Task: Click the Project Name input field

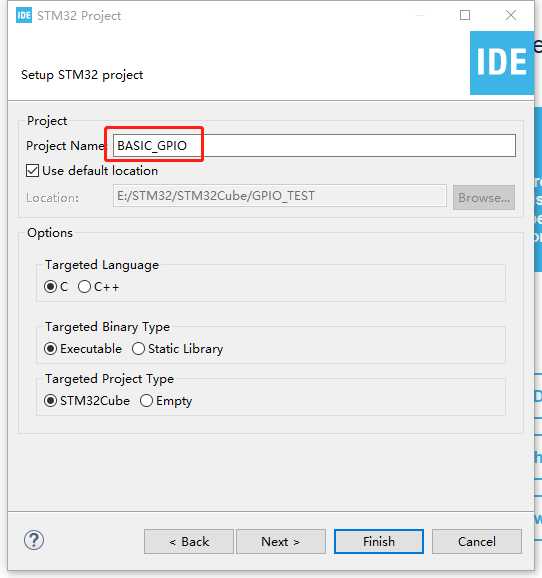Action: tap(314, 146)
